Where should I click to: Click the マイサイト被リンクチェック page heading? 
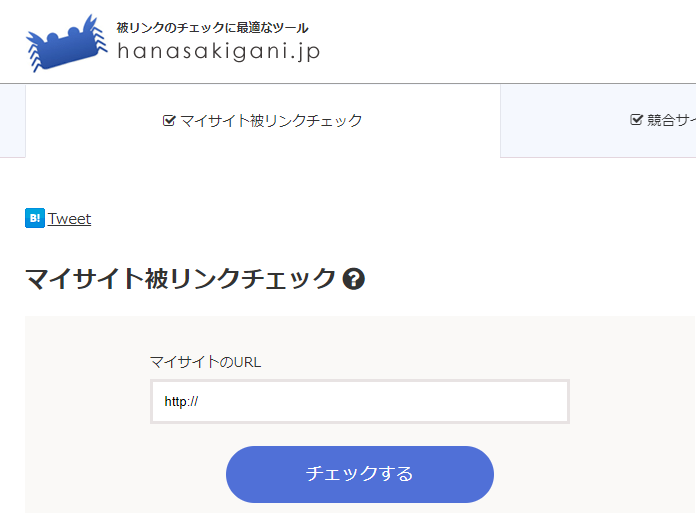[181, 279]
